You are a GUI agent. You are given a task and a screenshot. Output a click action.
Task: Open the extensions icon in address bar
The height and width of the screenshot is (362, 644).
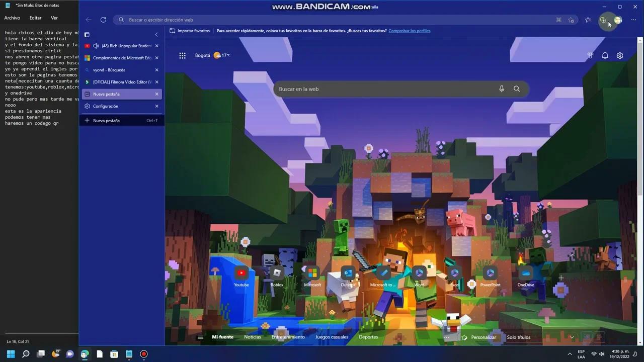tap(558, 20)
